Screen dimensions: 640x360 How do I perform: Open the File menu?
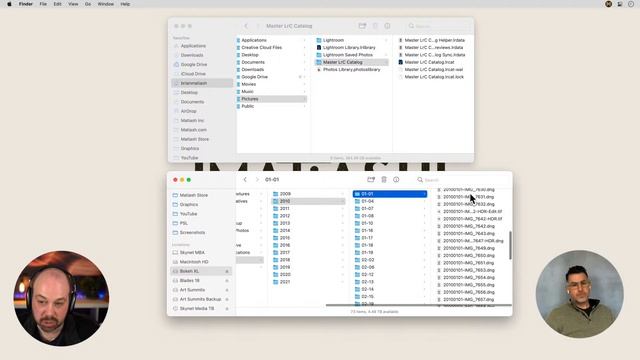coord(43,4)
